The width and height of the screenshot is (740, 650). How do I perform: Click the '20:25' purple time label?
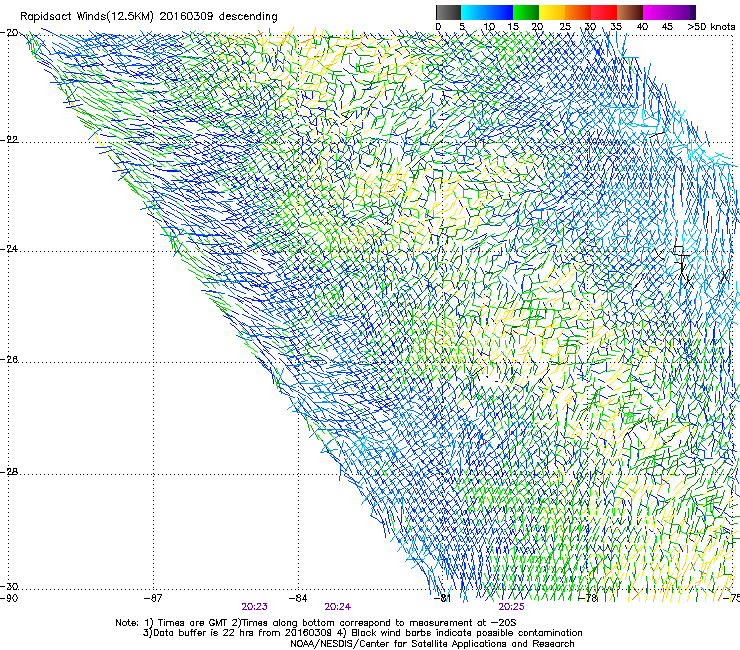pos(512,607)
